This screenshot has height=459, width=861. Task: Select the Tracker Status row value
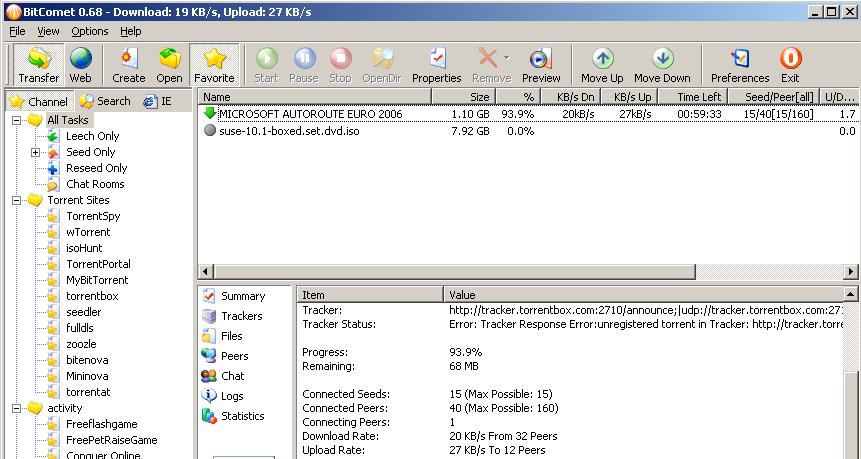(x=646, y=324)
